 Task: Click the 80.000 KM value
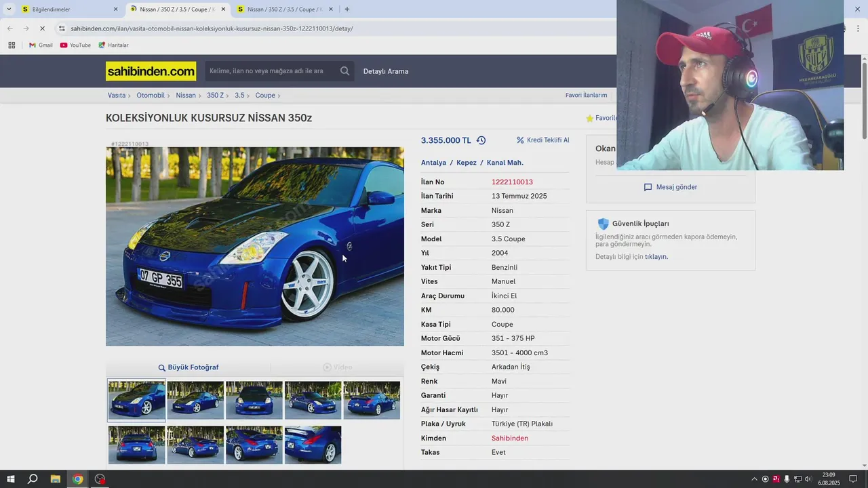click(x=503, y=310)
